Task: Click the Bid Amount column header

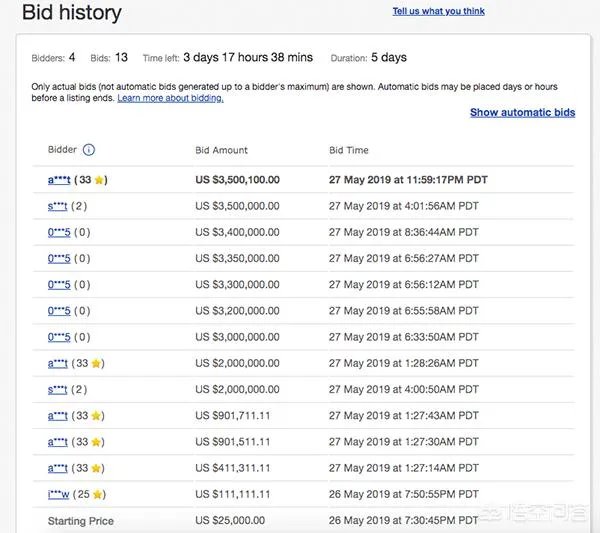Action: click(221, 150)
